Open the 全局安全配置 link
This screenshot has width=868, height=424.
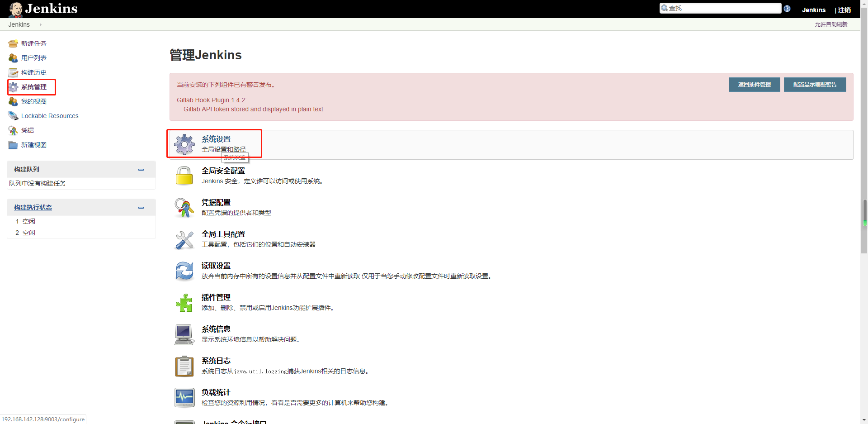[x=223, y=171]
